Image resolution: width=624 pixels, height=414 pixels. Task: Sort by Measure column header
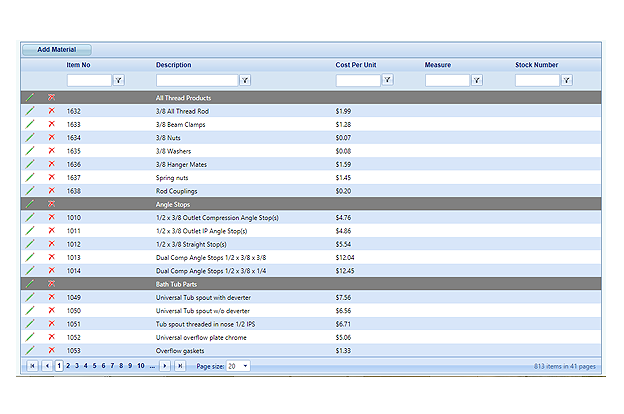coord(437,65)
